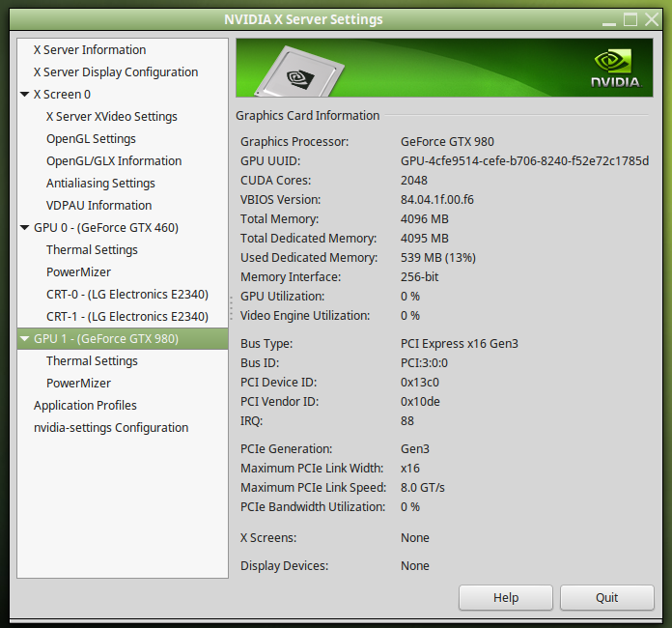
Task: Open OpenGL/GLX Information page
Action: point(114,160)
